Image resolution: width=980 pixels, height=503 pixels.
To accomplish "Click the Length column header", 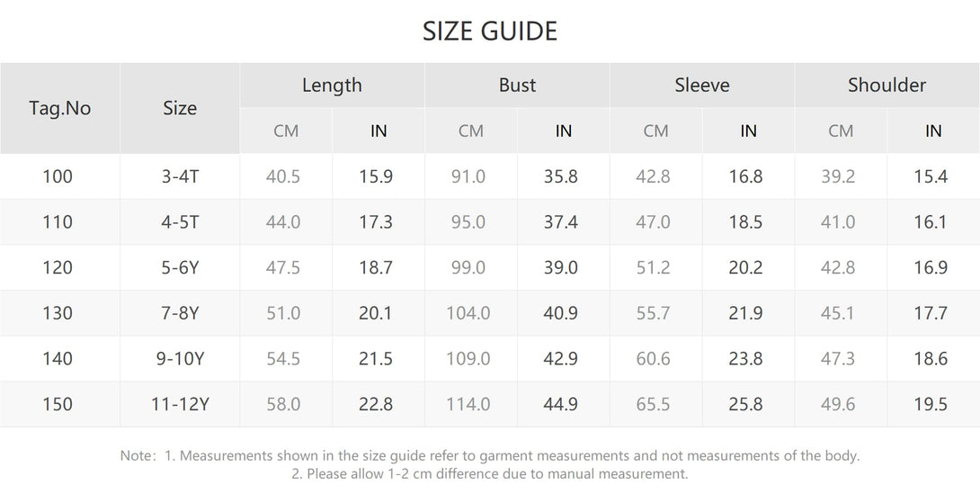I will pyautogui.click(x=332, y=85).
